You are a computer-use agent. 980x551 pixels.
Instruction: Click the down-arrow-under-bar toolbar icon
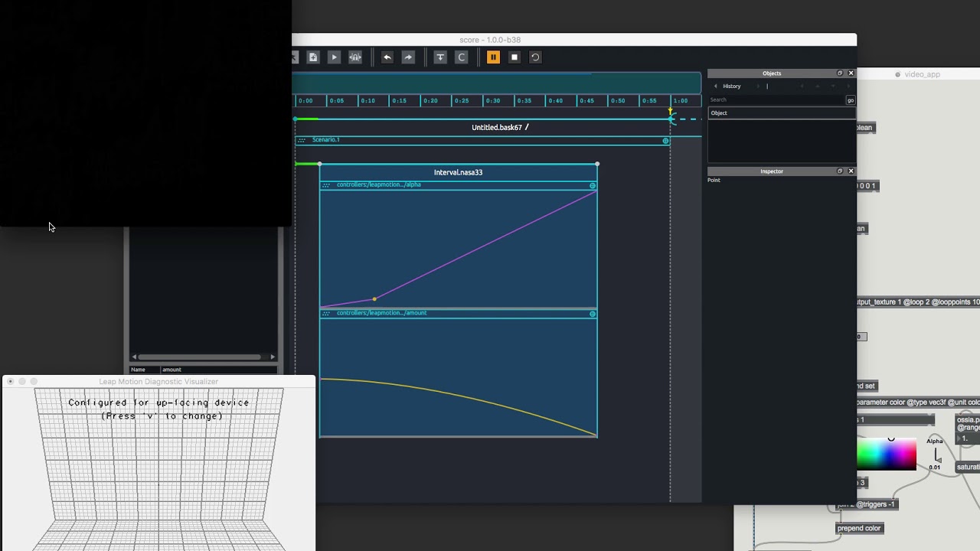[440, 57]
